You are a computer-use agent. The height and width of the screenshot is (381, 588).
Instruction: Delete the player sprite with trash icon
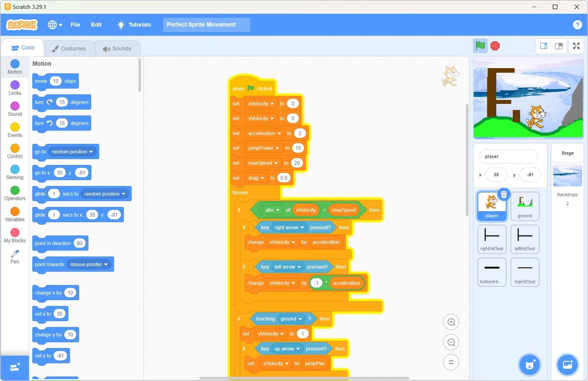(x=504, y=195)
